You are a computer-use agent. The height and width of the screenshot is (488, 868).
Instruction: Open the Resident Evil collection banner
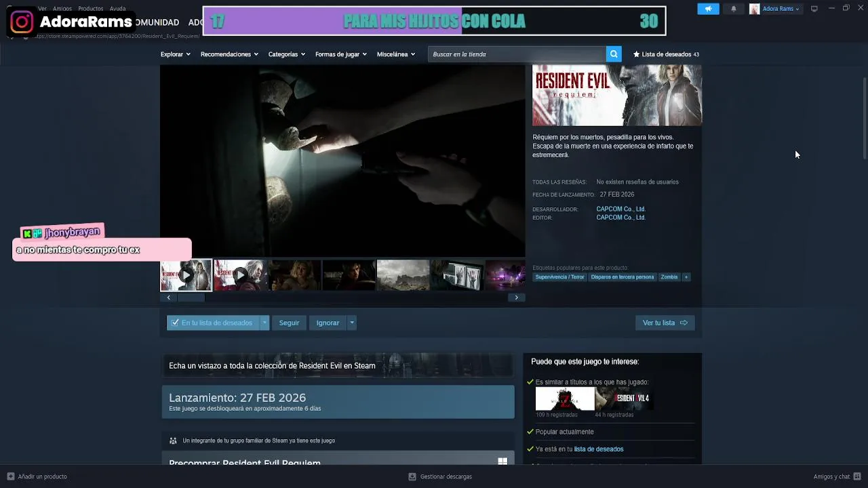(x=338, y=365)
